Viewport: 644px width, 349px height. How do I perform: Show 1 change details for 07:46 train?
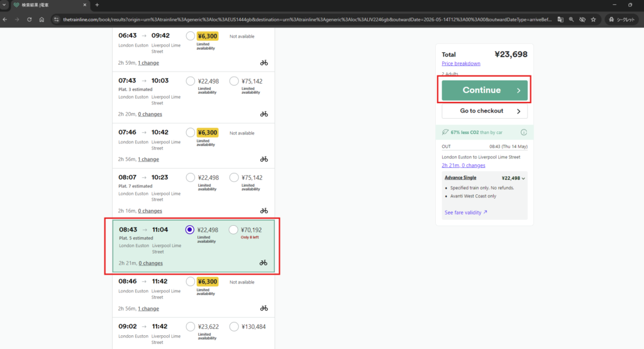[148, 159]
